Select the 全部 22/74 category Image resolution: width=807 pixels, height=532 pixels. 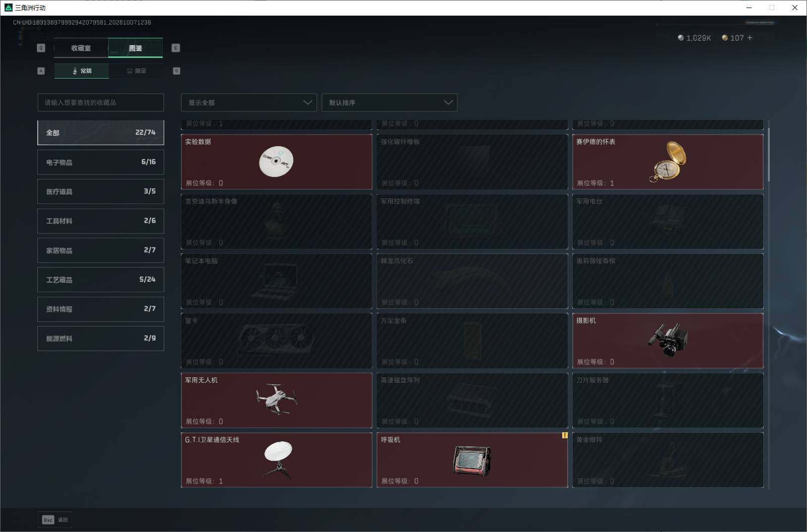tap(101, 132)
